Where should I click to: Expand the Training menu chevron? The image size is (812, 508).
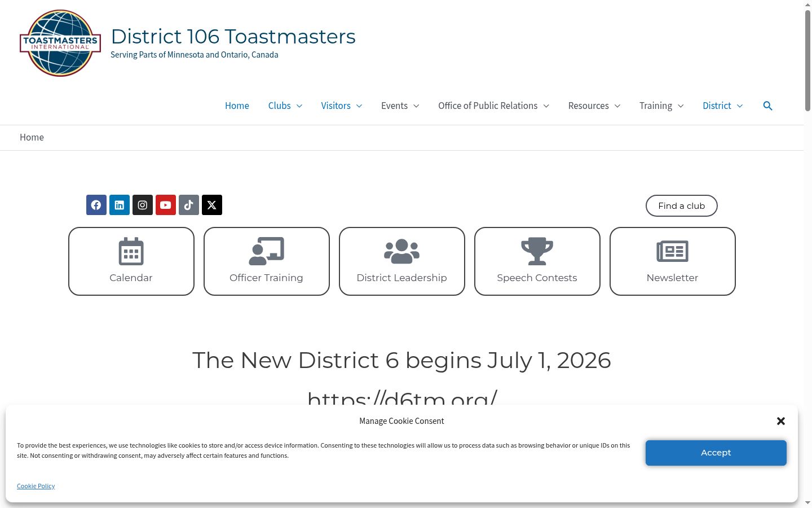pos(681,106)
